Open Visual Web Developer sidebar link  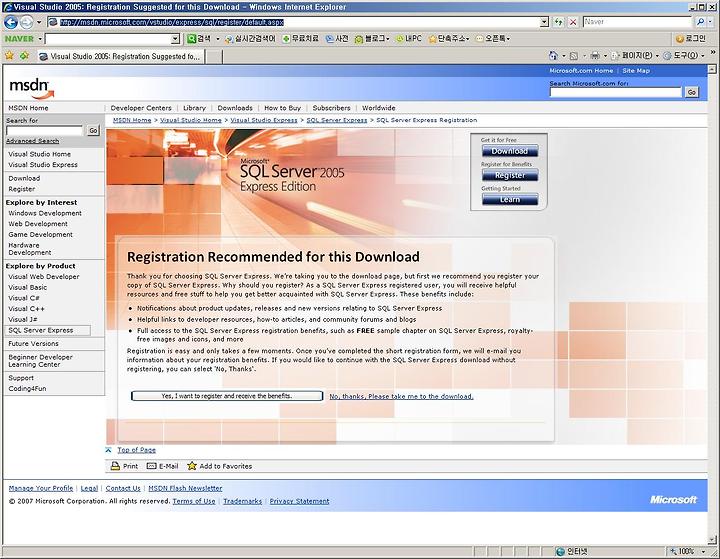coord(44,277)
